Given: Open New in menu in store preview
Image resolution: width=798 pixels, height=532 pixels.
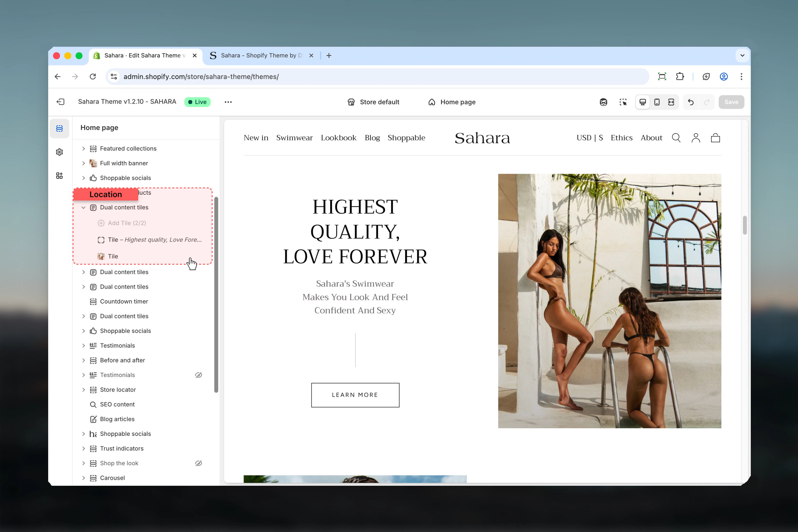Looking at the screenshot, I should coord(256,138).
